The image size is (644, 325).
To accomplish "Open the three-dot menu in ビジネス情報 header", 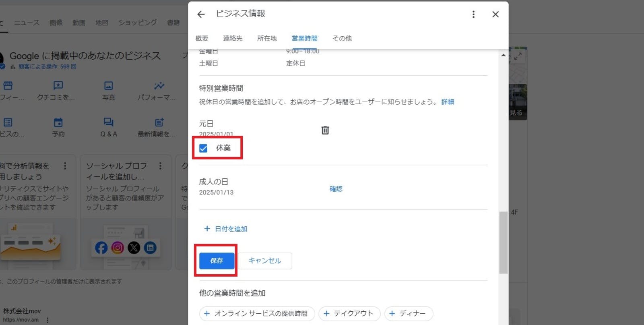I will [473, 14].
